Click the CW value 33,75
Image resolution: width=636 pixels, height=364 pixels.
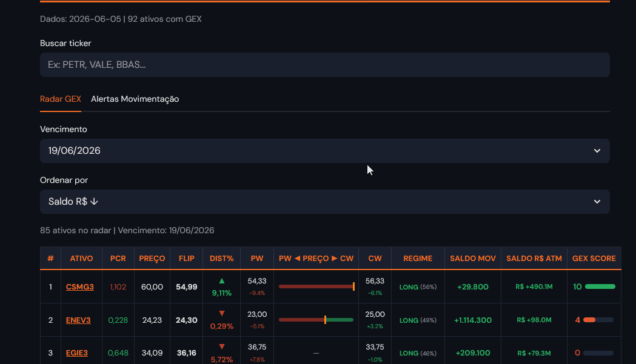click(375, 347)
